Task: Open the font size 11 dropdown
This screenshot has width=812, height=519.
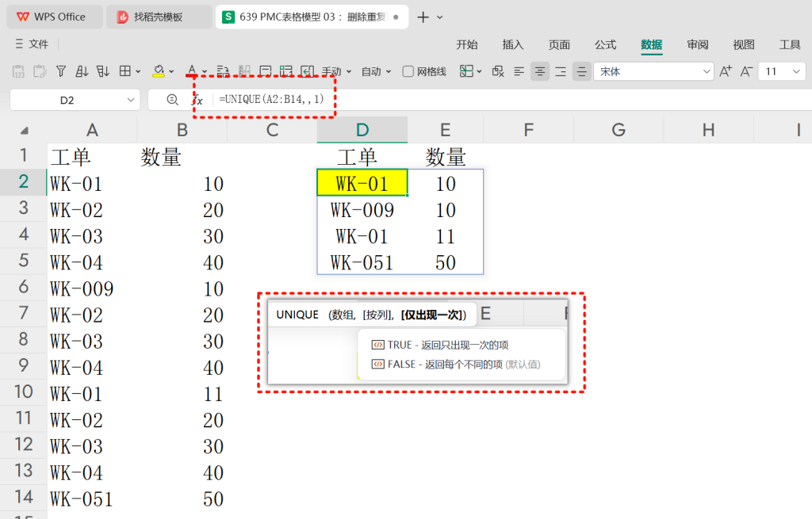Action: (796, 71)
